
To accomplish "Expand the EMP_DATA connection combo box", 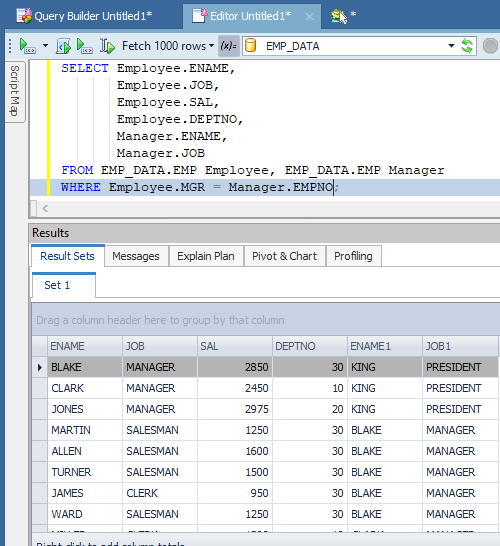I will (451, 46).
